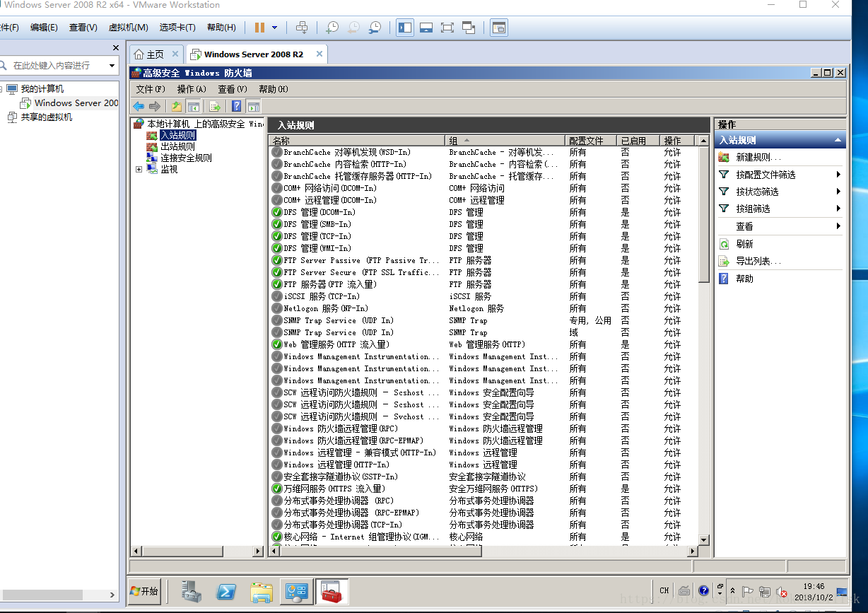Image resolution: width=868 pixels, height=613 pixels.
Task: Open the 查看(V) menu in firewall window
Action: (232, 89)
